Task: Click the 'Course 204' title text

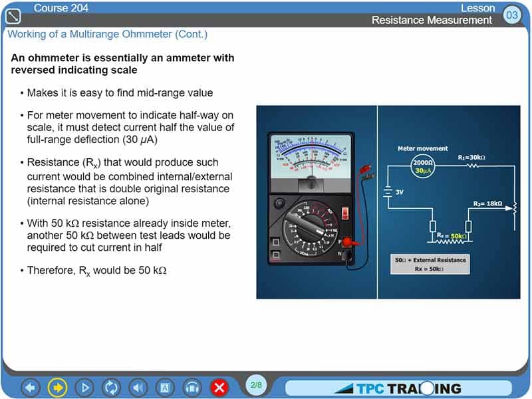Action: (61, 8)
